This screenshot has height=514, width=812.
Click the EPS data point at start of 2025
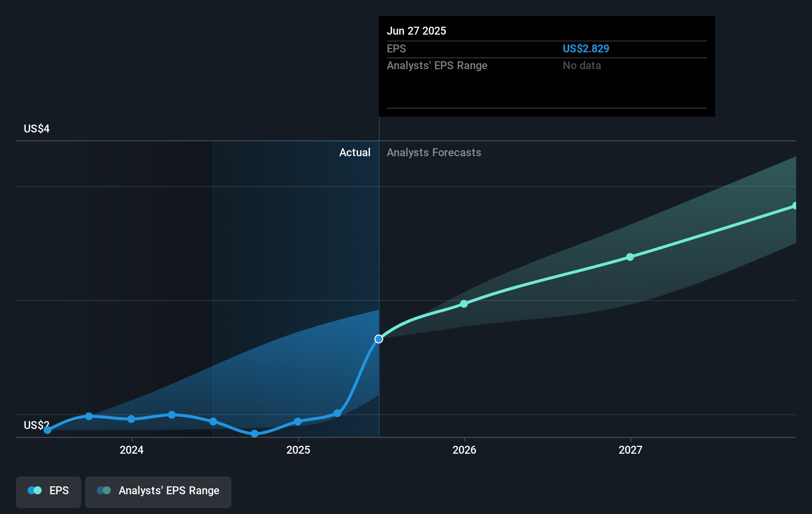click(x=298, y=422)
